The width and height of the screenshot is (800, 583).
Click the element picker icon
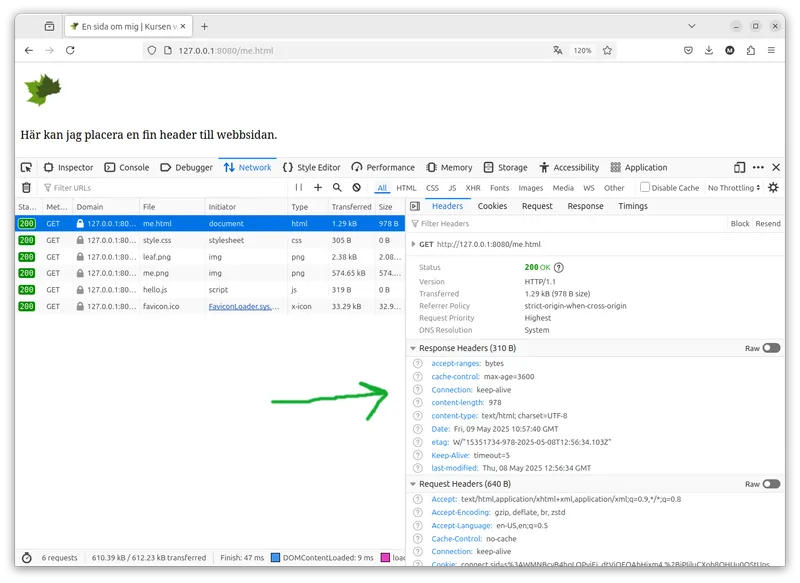[26, 167]
